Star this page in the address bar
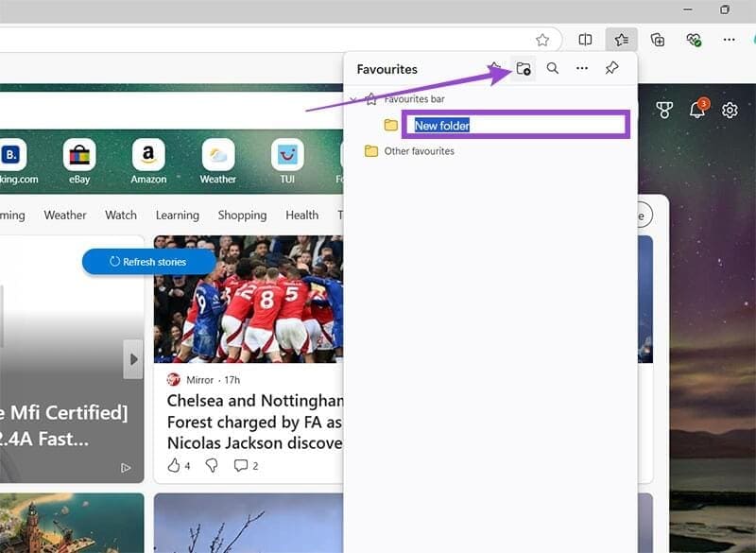Viewport: 756px width, 553px height. click(542, 40)
